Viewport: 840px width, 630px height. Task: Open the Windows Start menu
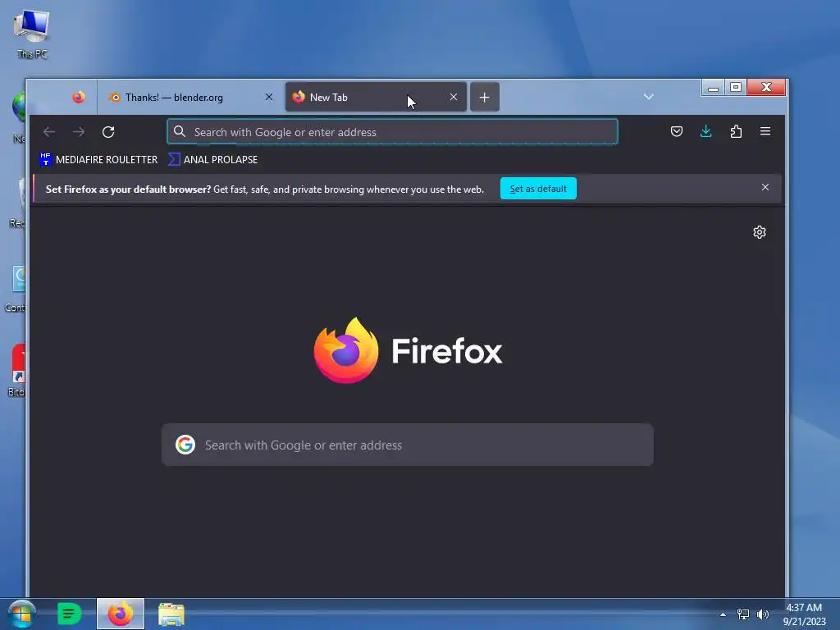22,614
